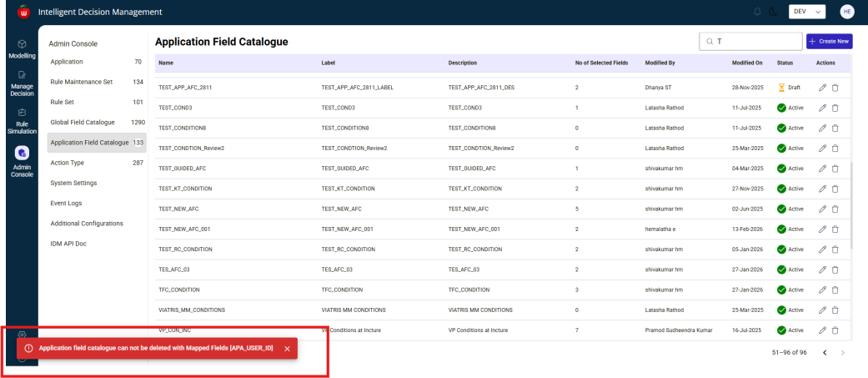
Task: Edit the TEST_GUIDED_AFC entry
Action: (823, 169)
